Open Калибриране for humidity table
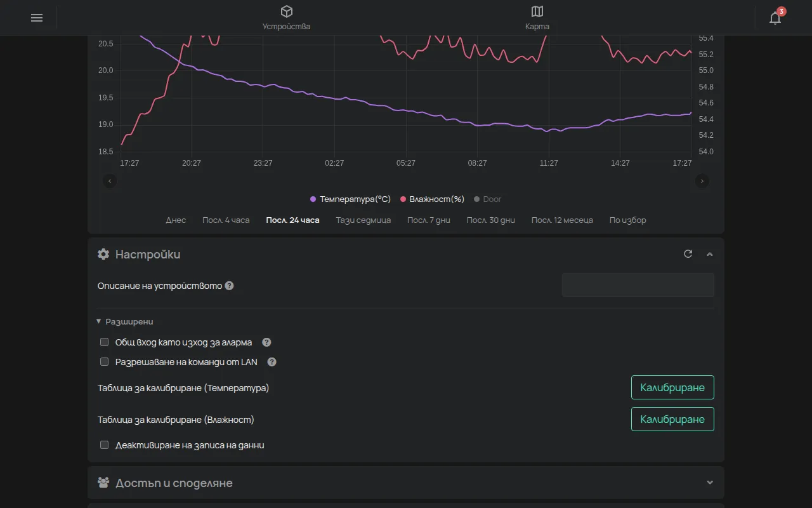Image resolution: width=812 pixels, height=508 pixels. point(672,419)
